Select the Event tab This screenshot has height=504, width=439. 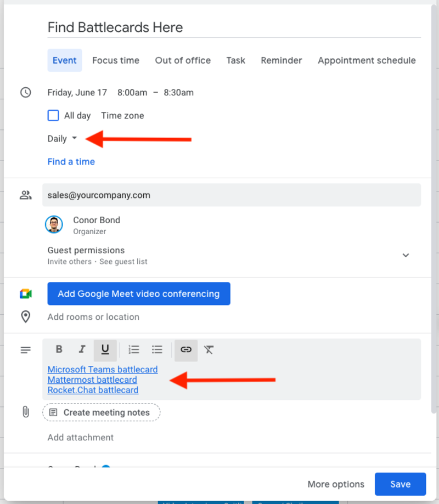click(65, 60)
